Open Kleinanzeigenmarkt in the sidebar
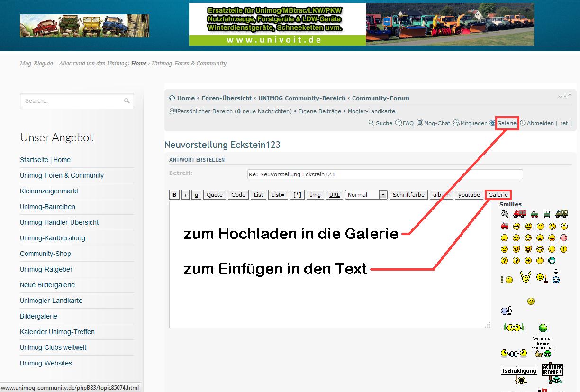The width and height of the screenshot is (580, 392). pyautogui.click(x=49, y=191)
